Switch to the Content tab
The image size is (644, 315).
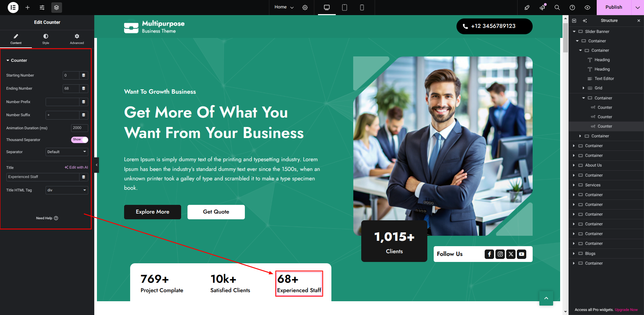tap(16, 39)
